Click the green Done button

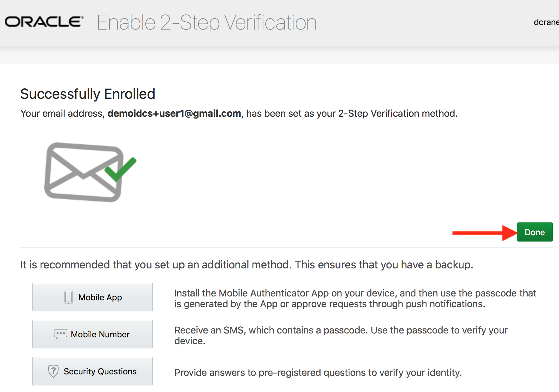(x=535, y=232)
